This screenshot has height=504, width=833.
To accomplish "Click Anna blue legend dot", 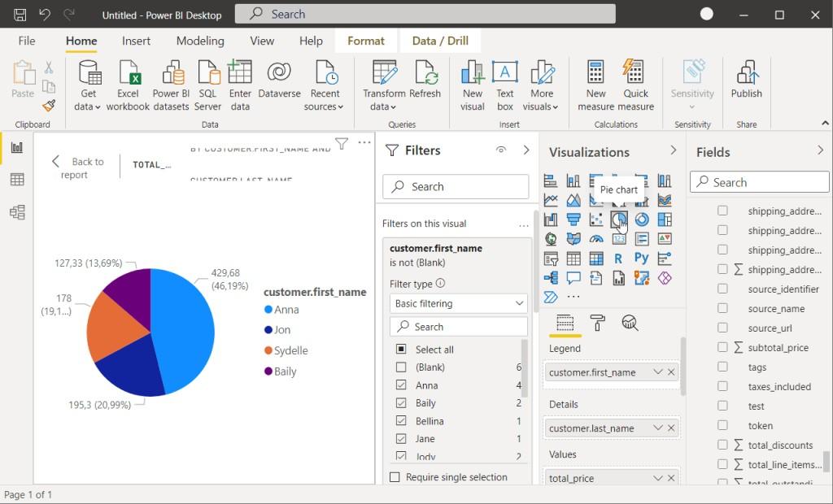I will (x=268, y=309).
